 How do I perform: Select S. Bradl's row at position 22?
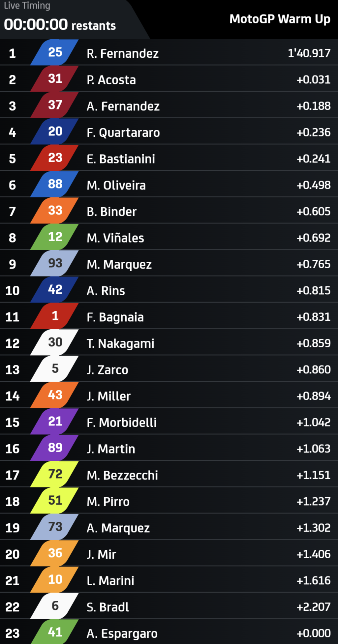169,607
